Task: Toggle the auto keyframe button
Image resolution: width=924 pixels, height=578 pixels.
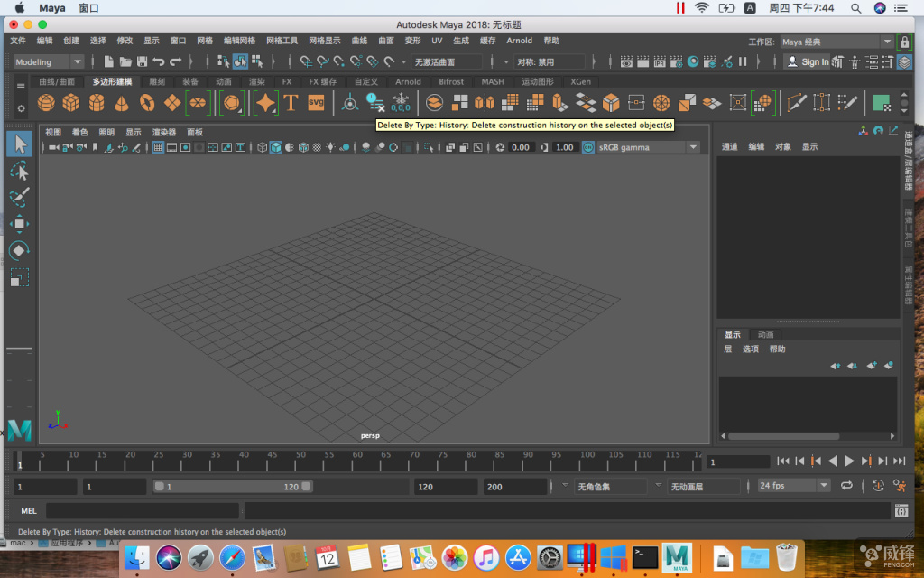Action: 878,485
